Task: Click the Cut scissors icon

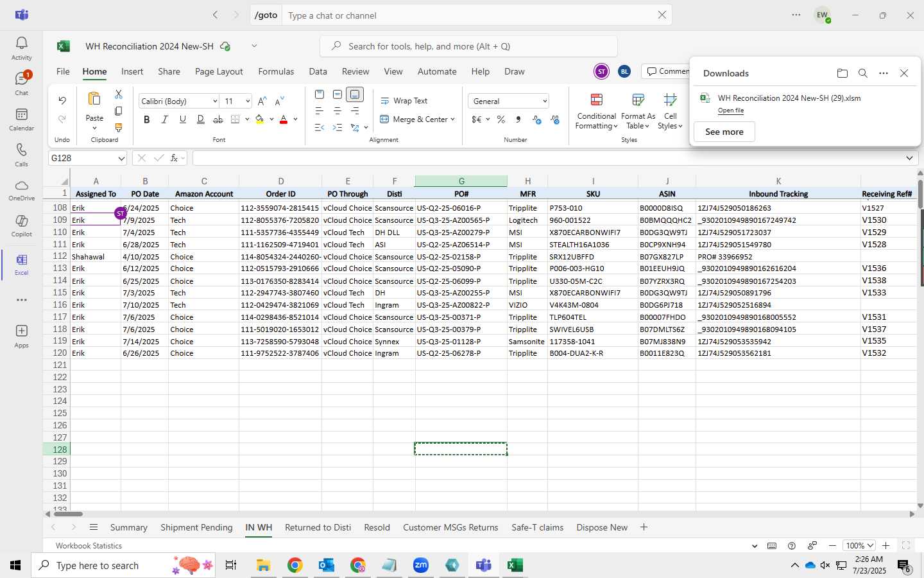Action: [118, 94]
